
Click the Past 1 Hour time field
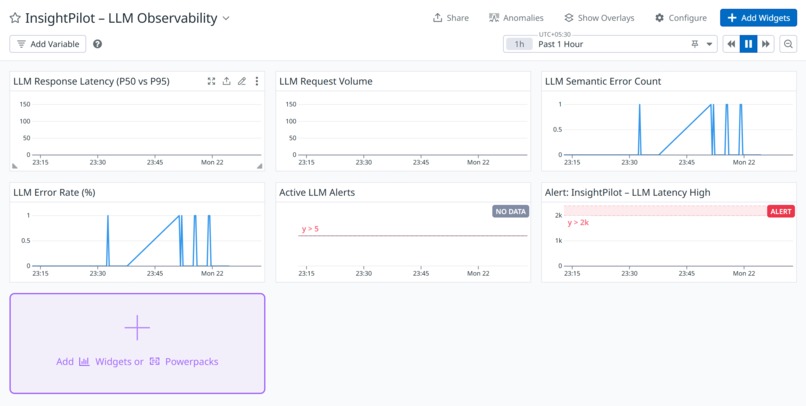tap(612, 44)
